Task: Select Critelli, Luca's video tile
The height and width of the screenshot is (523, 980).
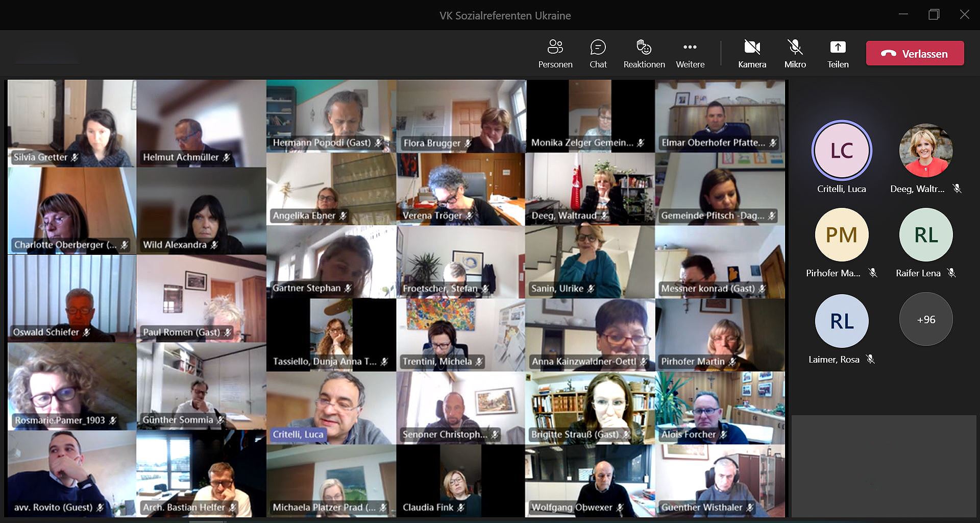Action: [x=331, y=408]
